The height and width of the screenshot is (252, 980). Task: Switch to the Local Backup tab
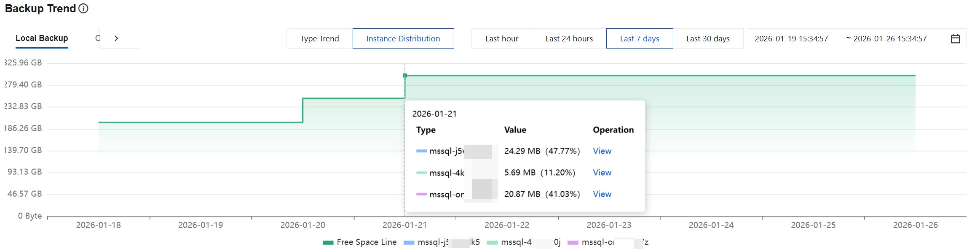click(x=42, y=38)
